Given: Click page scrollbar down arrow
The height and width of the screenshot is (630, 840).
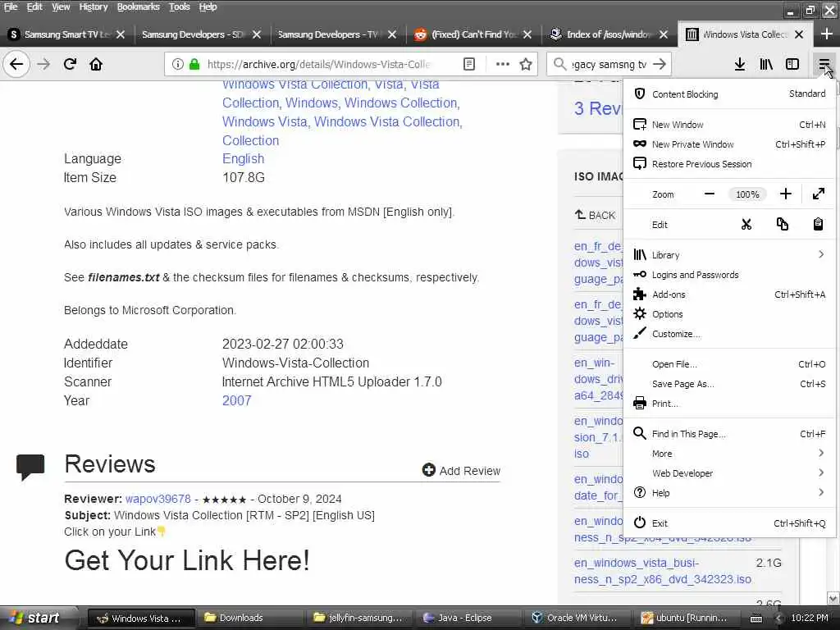Looking at the screenshot, I should 833,598.
